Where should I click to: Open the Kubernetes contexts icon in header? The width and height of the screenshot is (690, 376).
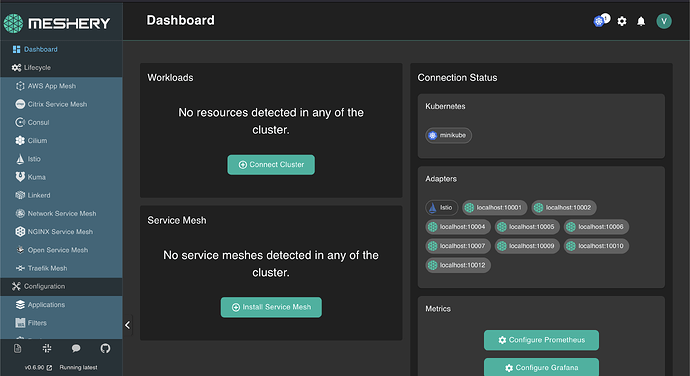[599, 21]
